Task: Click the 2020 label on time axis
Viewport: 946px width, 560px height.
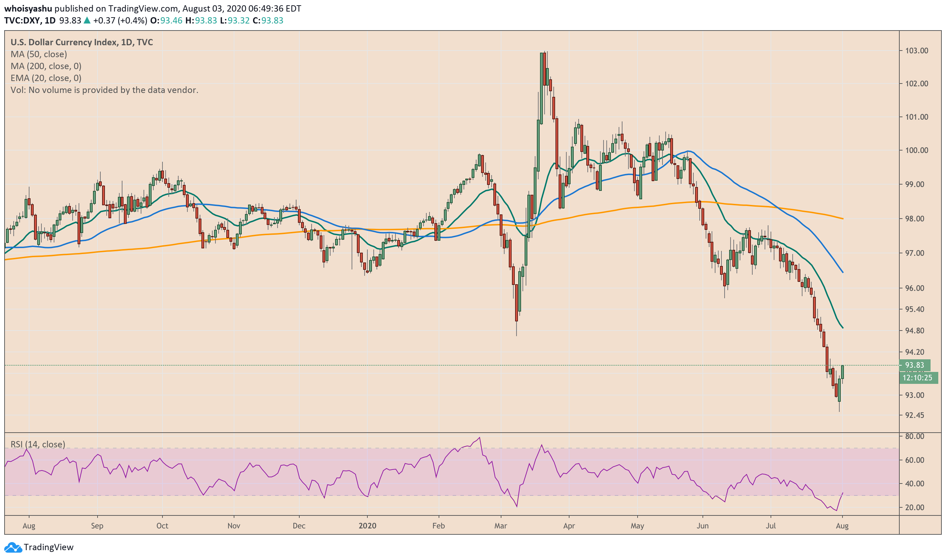Action: [367, 526]
